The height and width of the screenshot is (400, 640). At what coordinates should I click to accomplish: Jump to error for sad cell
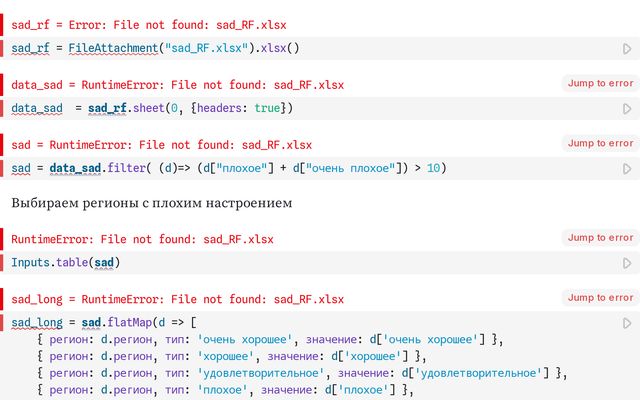tap(600, 144)
